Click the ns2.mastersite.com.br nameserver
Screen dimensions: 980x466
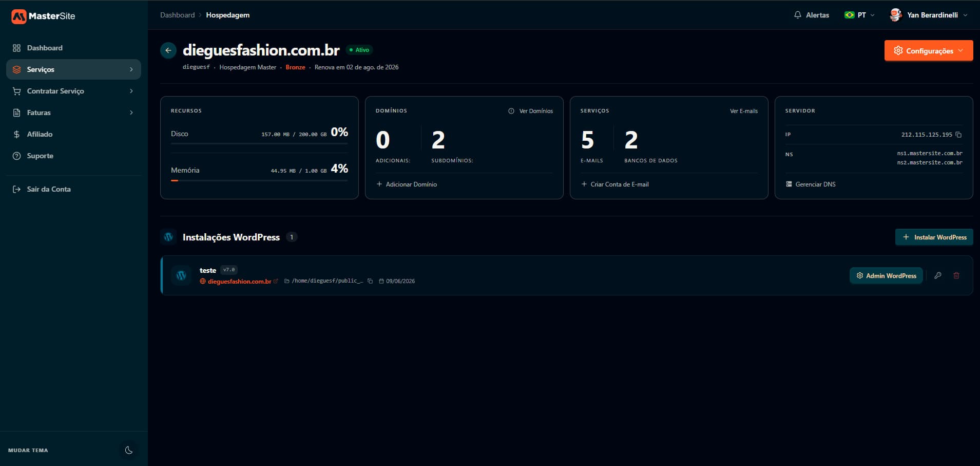[930, 162]
